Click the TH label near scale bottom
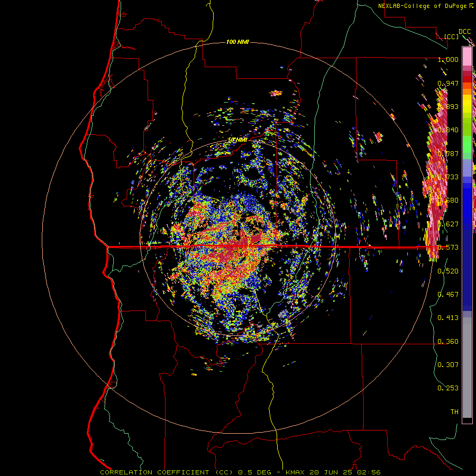 454,412
